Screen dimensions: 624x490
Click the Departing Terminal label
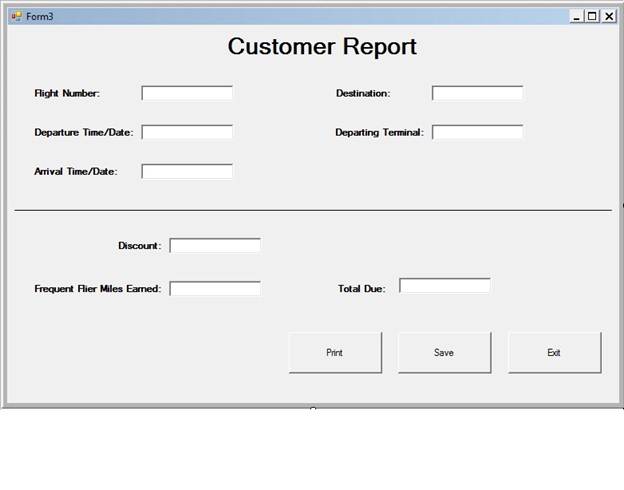click(379, 132)
